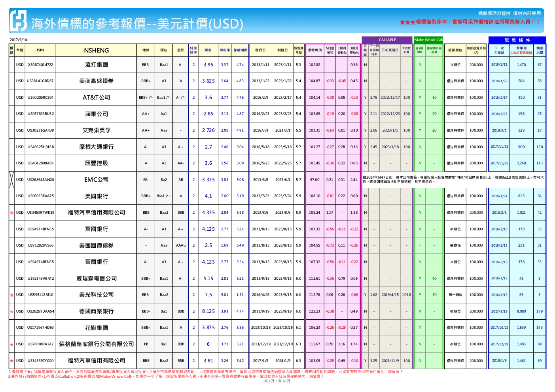555x392 pixels.
Task: Select the AT&T公司 bond name
Action: tap(97, 97)
